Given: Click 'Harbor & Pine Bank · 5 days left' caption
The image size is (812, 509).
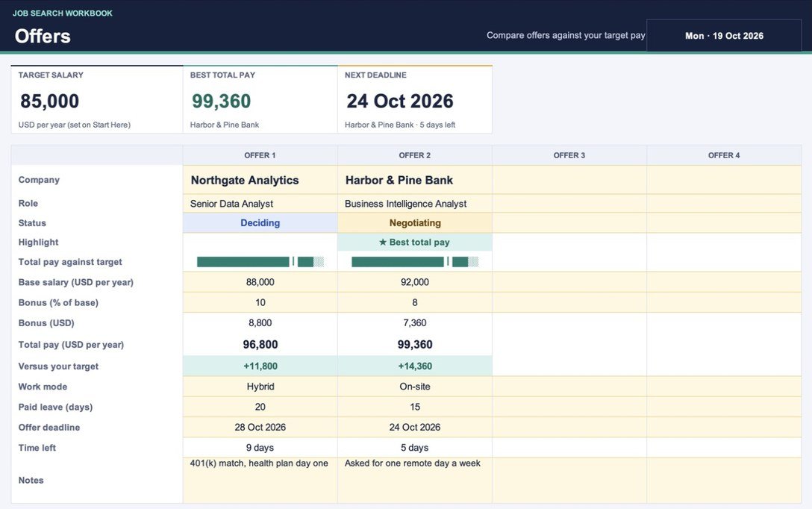Looking at the screenshot, I should tap(400, 125).
